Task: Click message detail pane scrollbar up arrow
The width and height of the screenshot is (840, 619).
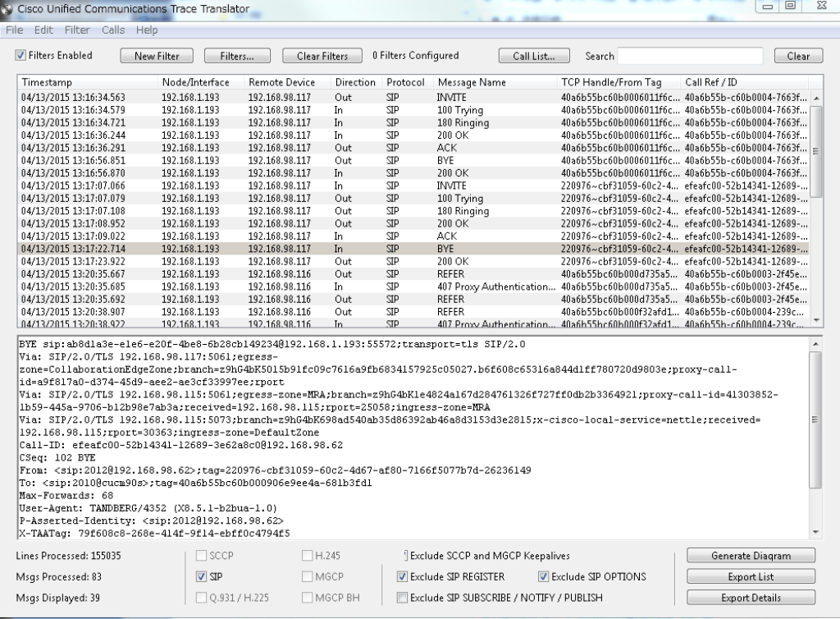Action: point(815,344)
